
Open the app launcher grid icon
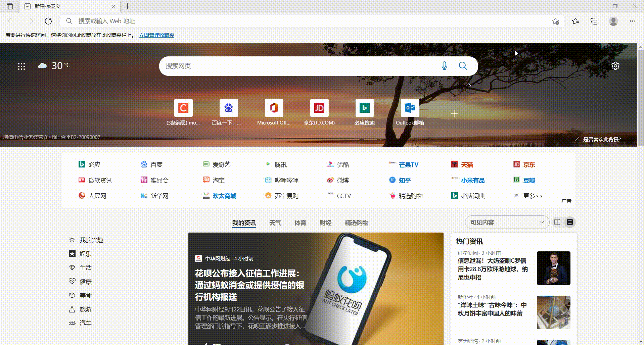click(21, 66)
